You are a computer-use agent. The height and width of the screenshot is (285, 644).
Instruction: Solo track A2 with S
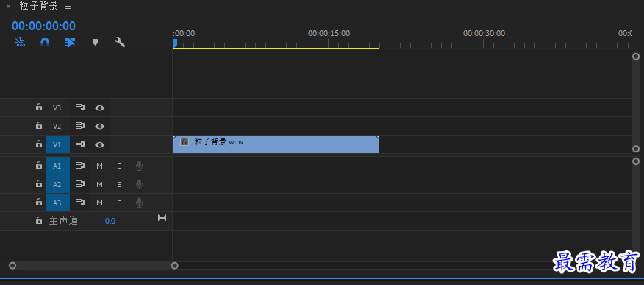[x=120, y=185]
